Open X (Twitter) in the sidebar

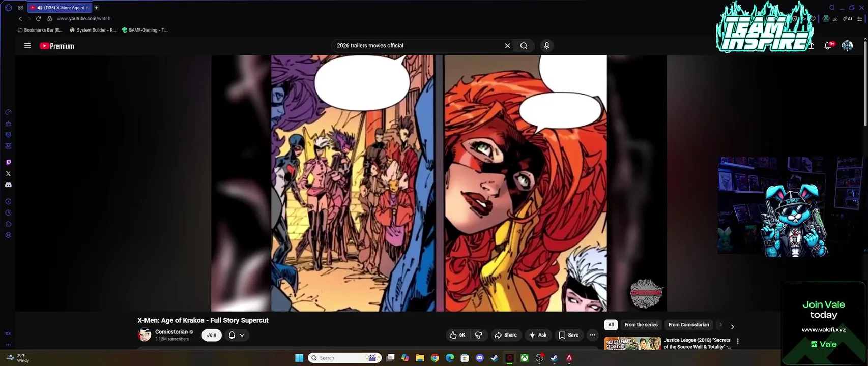tap(8, 174)
